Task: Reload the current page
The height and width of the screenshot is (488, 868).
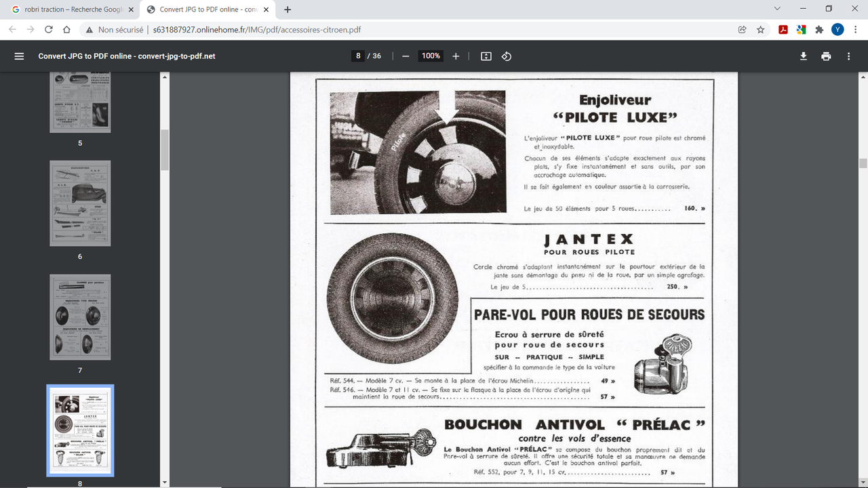Action: [49, 30]
